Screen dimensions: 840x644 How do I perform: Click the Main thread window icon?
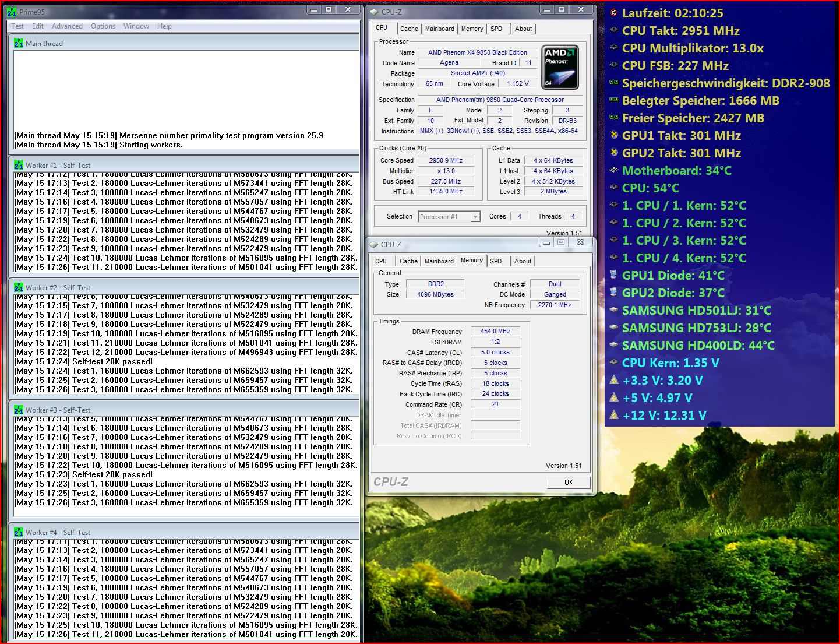pos(19,43)
